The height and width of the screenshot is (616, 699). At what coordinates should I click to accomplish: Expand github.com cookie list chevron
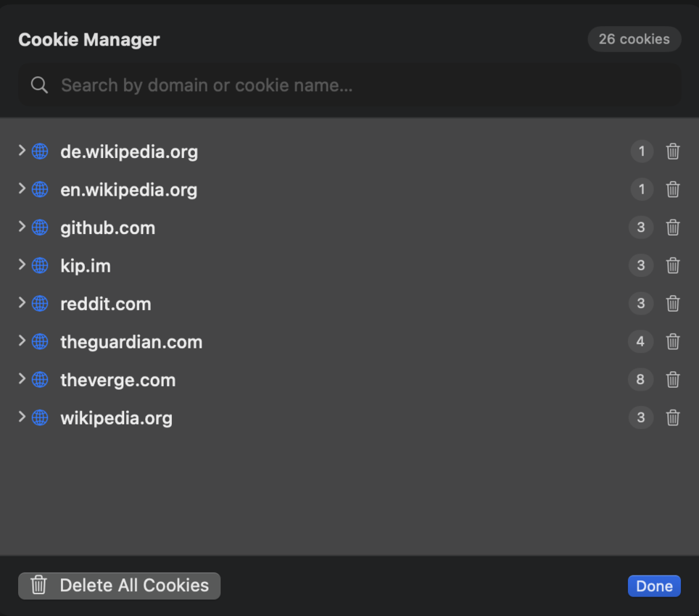coord(22,227)
